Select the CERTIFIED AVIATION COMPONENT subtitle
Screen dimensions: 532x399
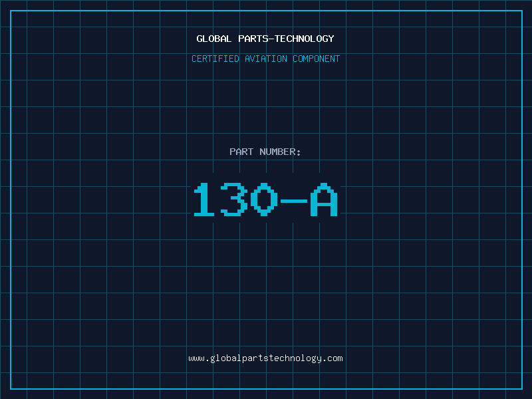pos(265,59)
